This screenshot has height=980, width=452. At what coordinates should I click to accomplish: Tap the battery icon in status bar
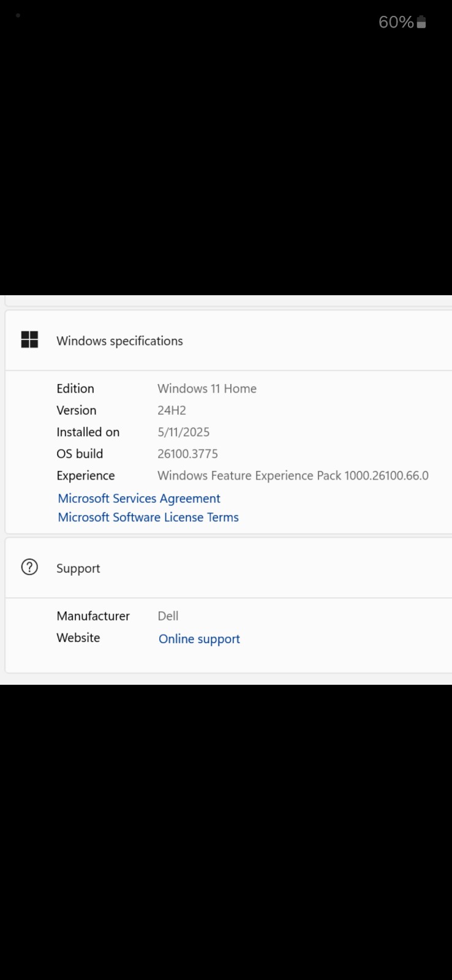click(421, 22)
